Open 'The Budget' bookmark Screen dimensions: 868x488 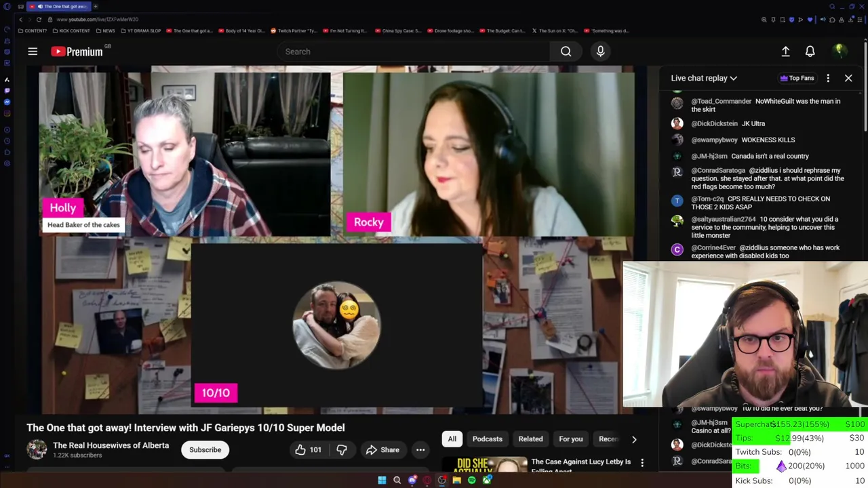tap(502, 30)
